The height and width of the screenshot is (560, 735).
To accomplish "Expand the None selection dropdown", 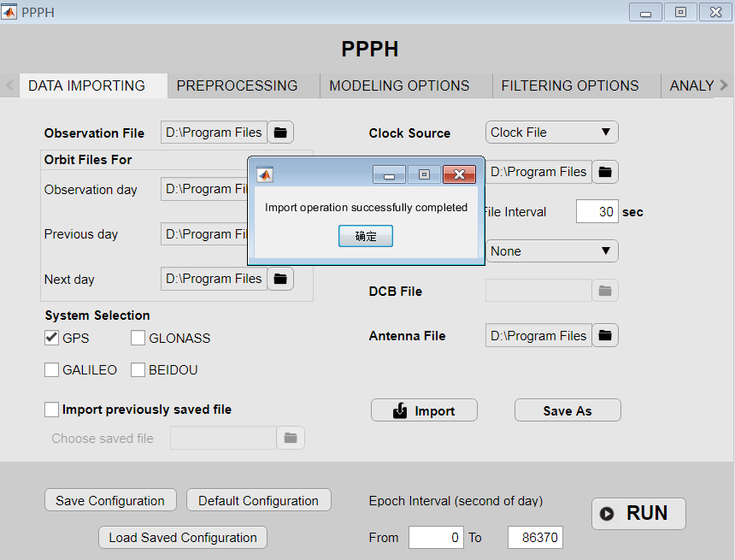I will 551,251.
